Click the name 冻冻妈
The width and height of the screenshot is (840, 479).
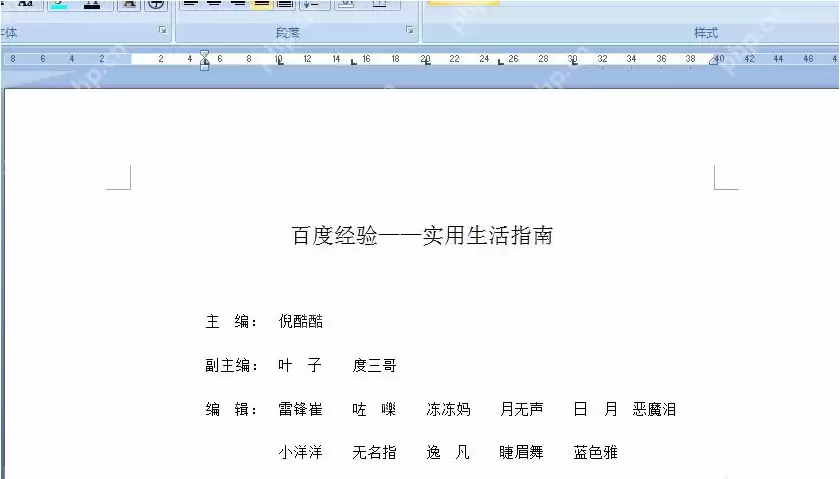[448, 409]
